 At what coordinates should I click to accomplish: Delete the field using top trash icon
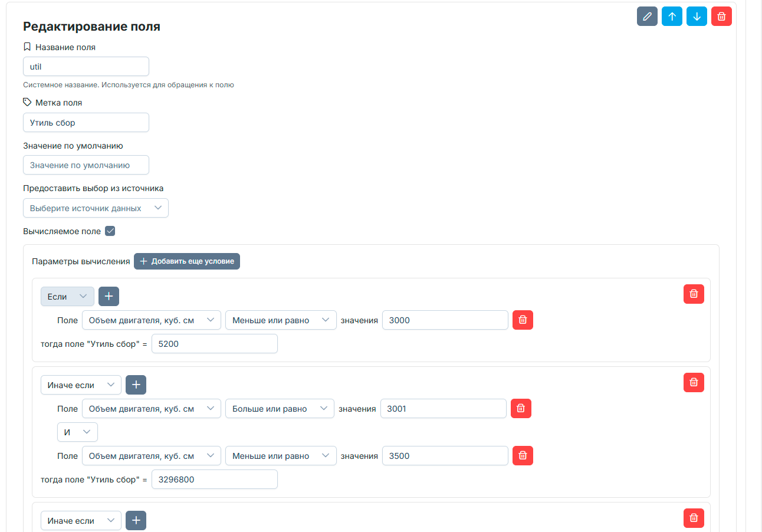pyautogui.click(x=721, y=17)
